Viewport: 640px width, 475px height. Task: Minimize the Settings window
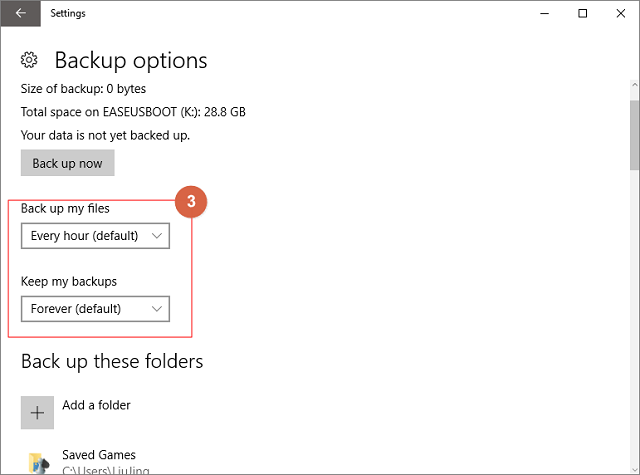pyautogui.click(x=544, y=13)
